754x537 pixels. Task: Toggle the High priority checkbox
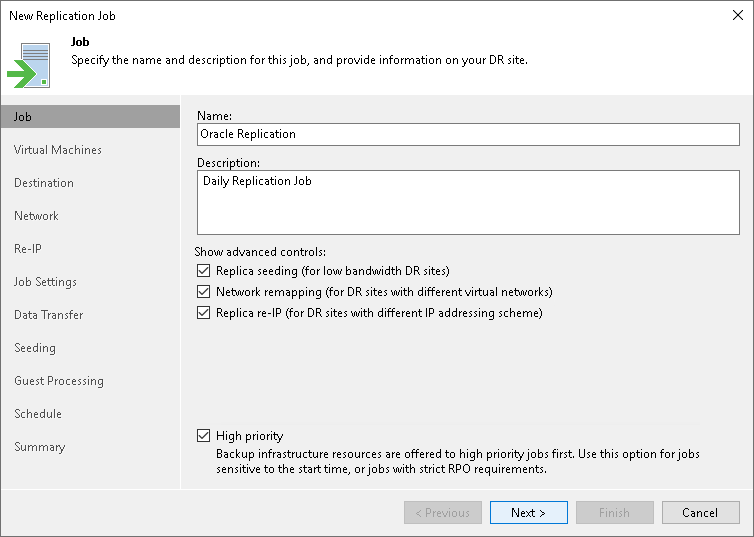pos(204,436)
